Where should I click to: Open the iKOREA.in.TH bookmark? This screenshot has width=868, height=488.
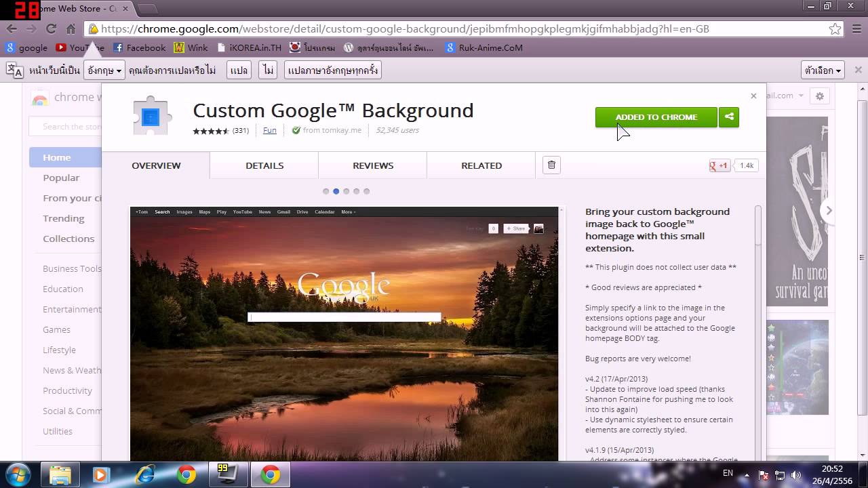pyautogui.click(x=250, y=47)
